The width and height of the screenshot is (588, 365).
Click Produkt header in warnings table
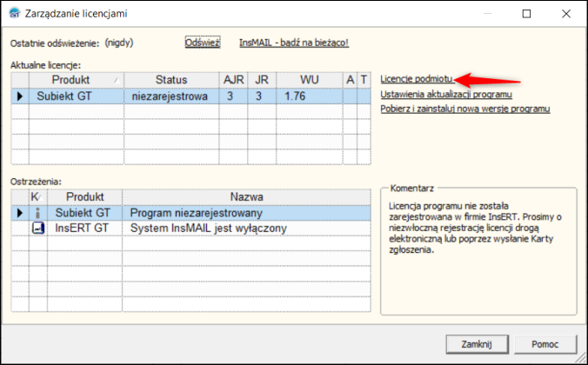[84, 196]
